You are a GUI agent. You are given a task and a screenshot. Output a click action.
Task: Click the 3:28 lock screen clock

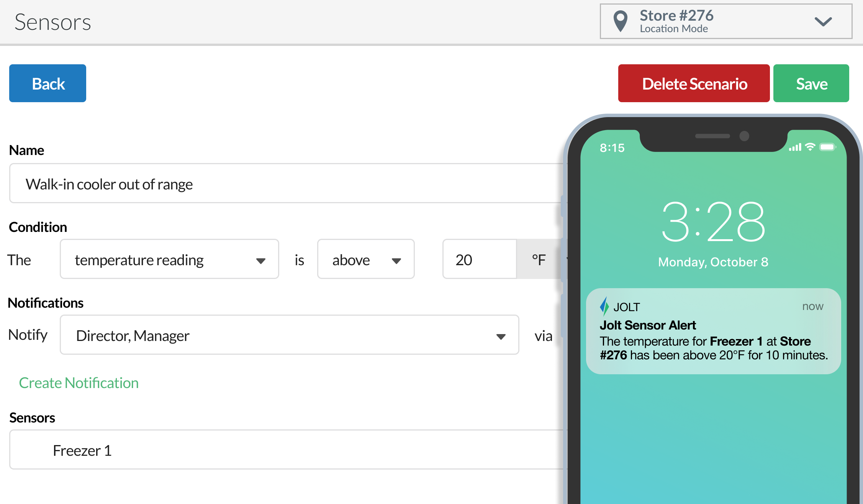[x=713, y=222]
